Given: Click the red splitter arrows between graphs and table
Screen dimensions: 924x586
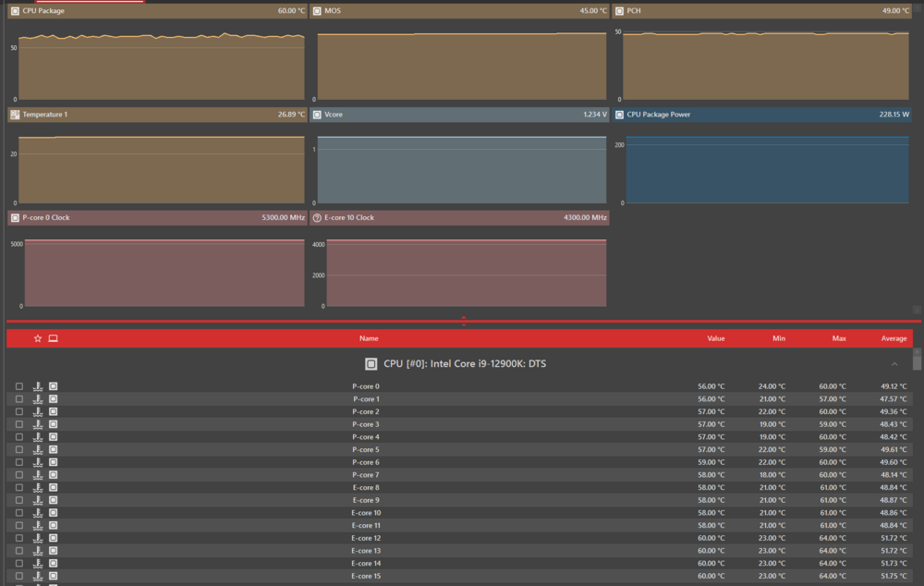Looking at the screenshot, I should coord(463,322).
